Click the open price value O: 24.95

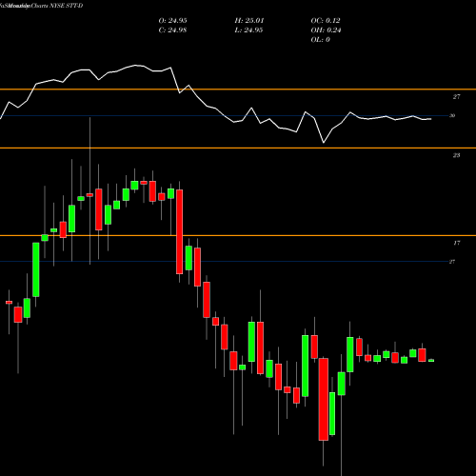point(172,21)
